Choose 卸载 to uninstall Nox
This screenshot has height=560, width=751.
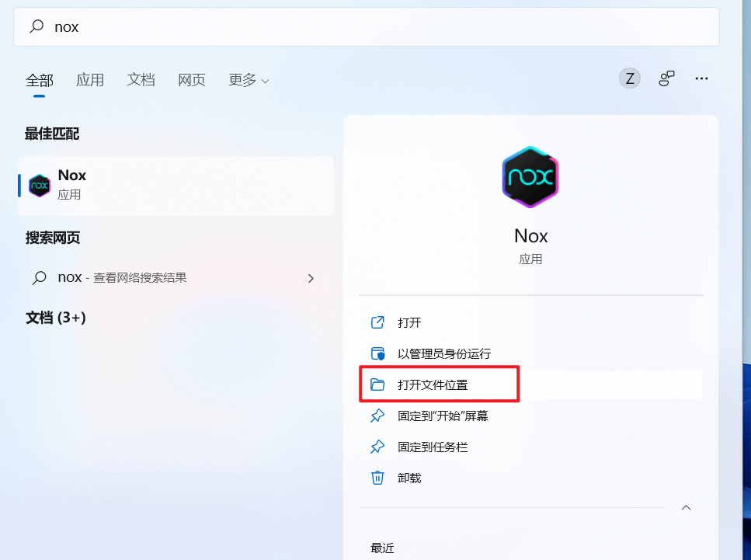[x=530, y=478]
